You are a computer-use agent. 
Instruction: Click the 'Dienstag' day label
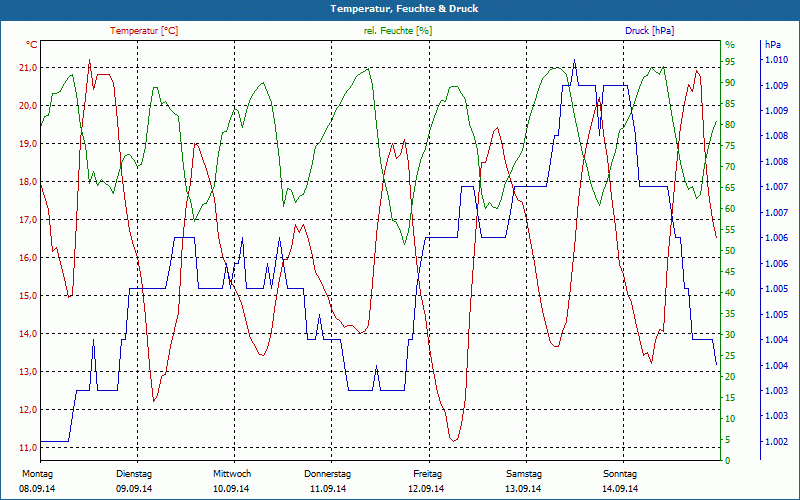134,474
